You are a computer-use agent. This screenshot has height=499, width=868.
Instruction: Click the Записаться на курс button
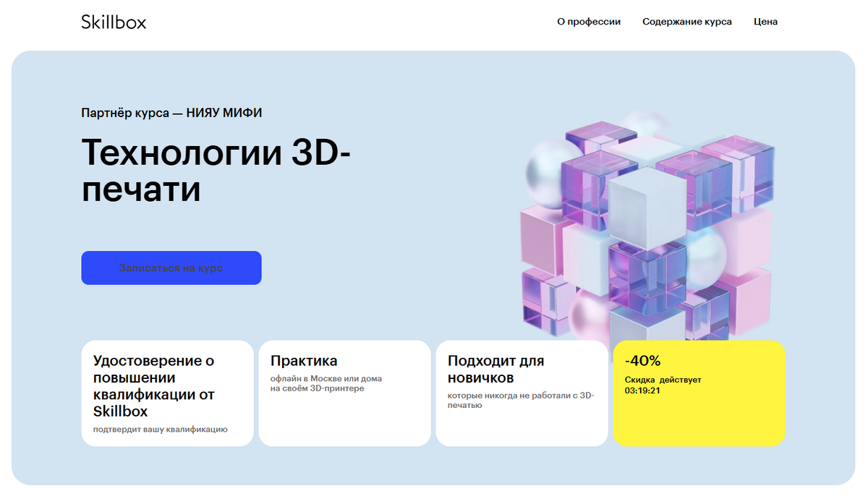click(x=171, y=268)
